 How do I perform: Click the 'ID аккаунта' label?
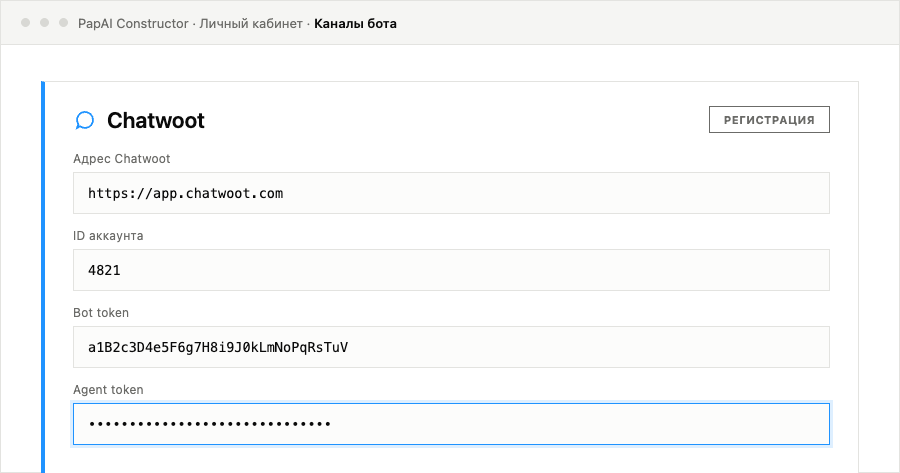pyautogui.click(x=108, y=235)
